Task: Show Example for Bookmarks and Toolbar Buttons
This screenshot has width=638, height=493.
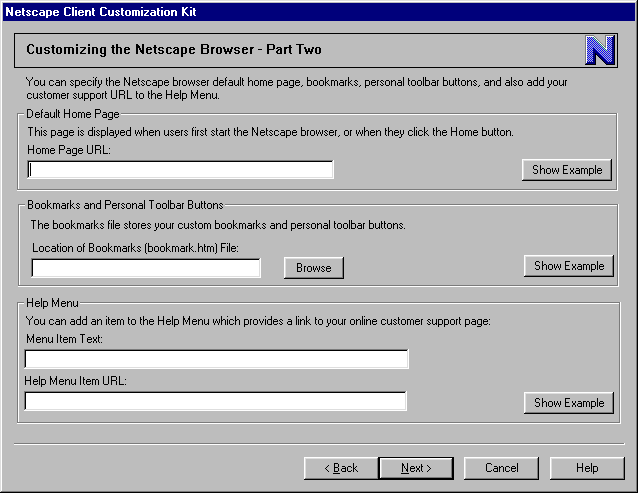Action: point(568,266)
